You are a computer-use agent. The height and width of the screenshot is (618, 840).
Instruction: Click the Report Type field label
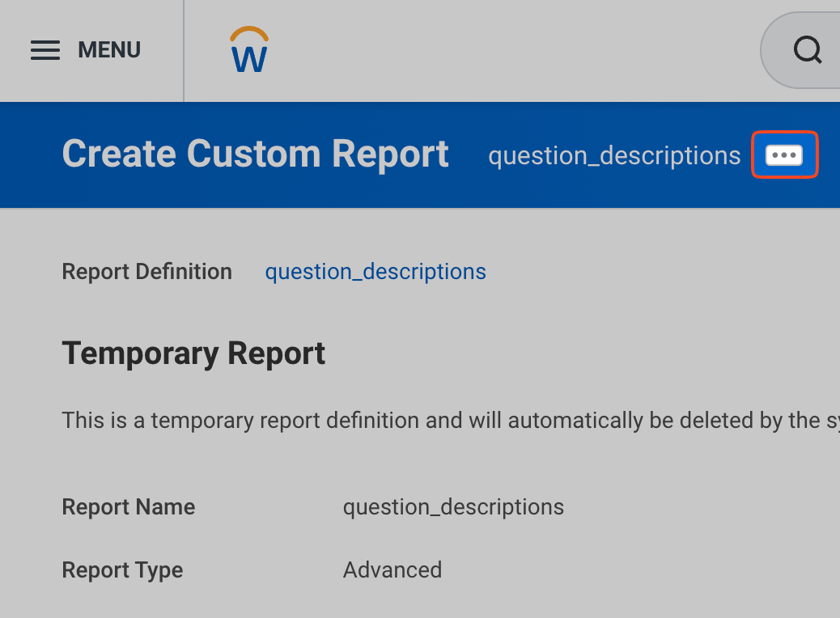click(x=122, y=570)
